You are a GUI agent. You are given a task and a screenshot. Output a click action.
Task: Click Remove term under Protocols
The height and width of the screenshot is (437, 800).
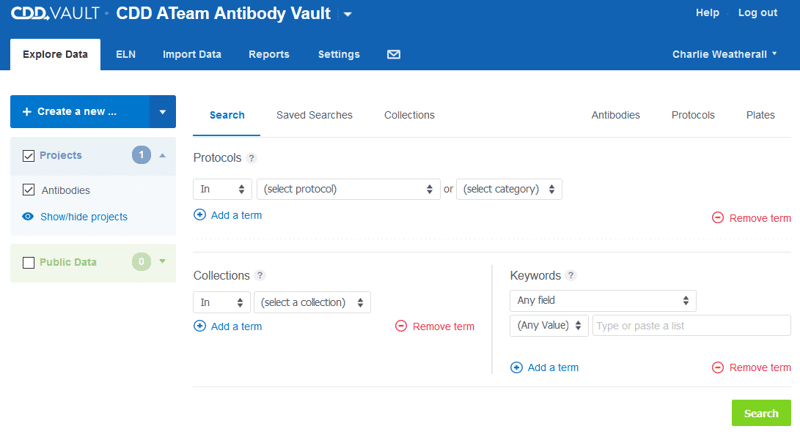(760, 218)
